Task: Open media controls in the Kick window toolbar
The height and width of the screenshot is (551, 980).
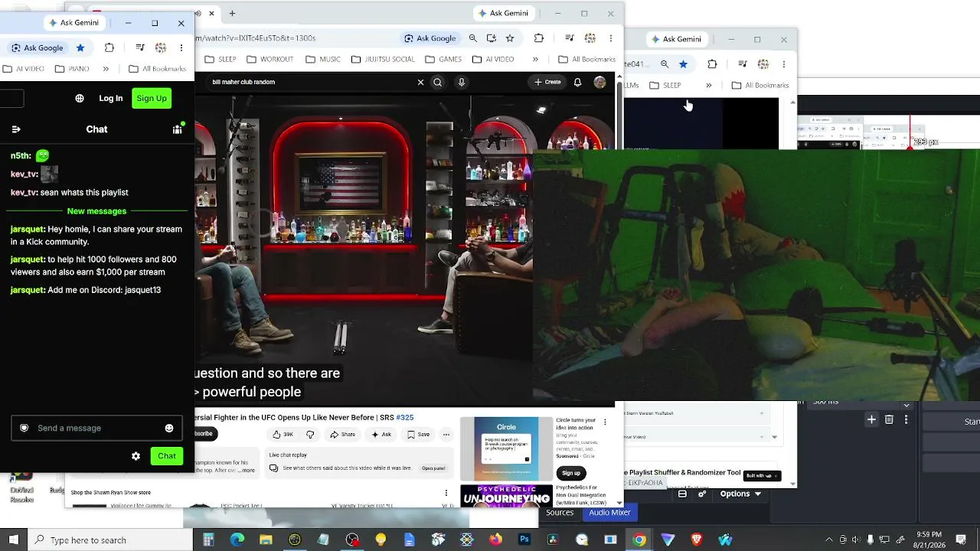Action: click(140, 47)
